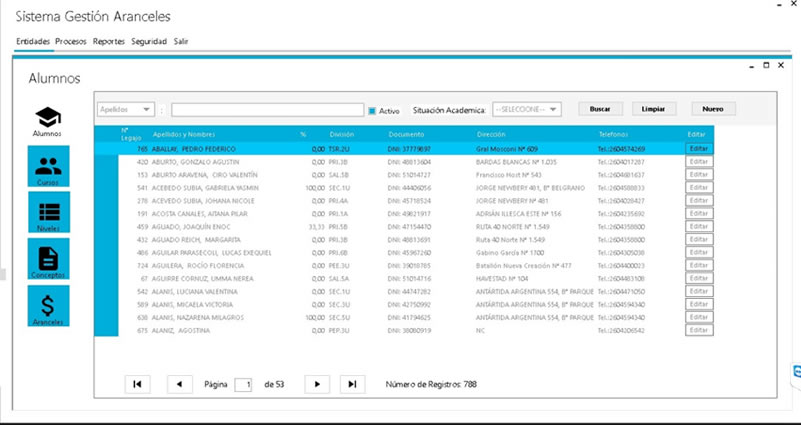Go to the next page
Viewport: 801px width, 426px height.
pos(317,384)
